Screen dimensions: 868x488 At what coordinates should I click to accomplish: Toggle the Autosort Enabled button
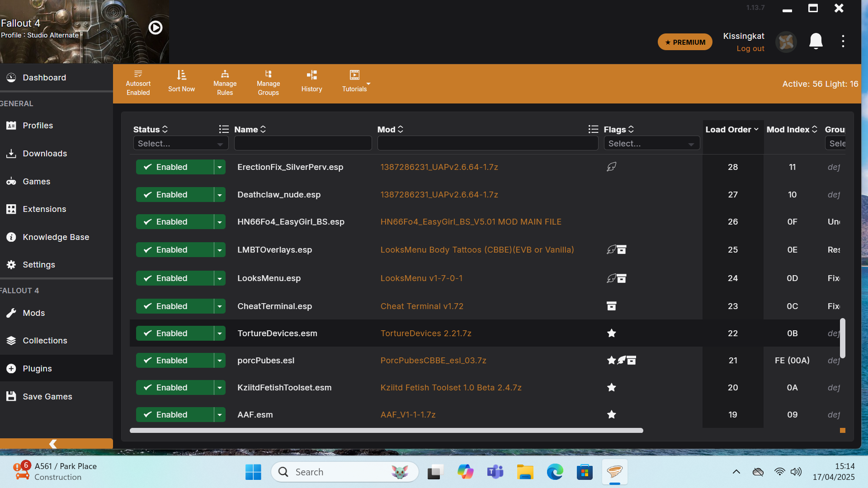pos(138,83)
